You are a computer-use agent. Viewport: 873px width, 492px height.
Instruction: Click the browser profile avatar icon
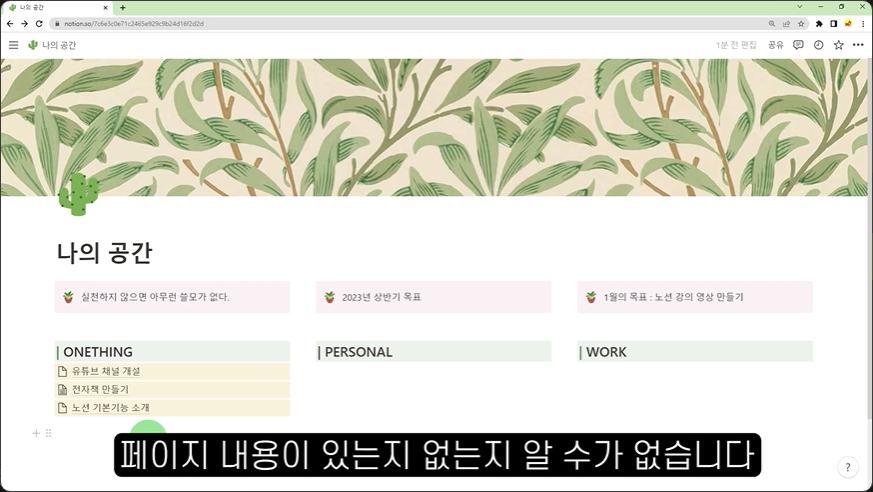[848, 23]
